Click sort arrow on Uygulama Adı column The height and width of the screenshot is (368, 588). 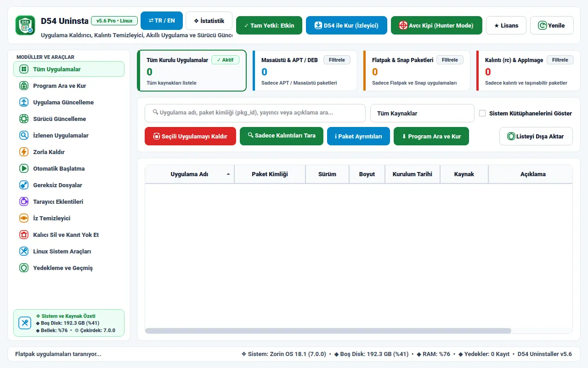click(x=228, y=174)
